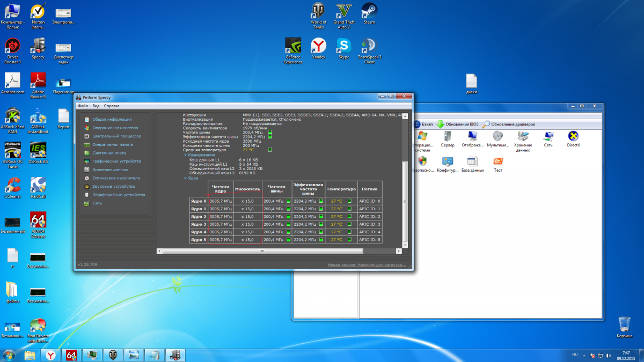Viewport: 644px width, 362px height.
Task: Select Оперативная память in the sidebar
Action: [x=112, y=144]
